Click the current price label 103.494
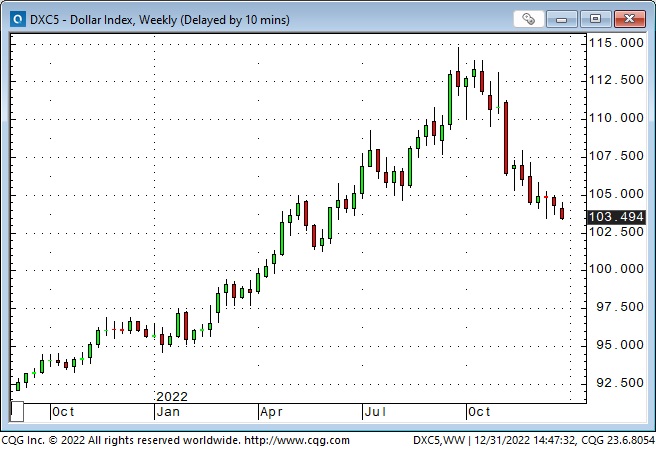The height and width of the screenshot is (465, 656). pyautogui.click(x=616, y=217)
